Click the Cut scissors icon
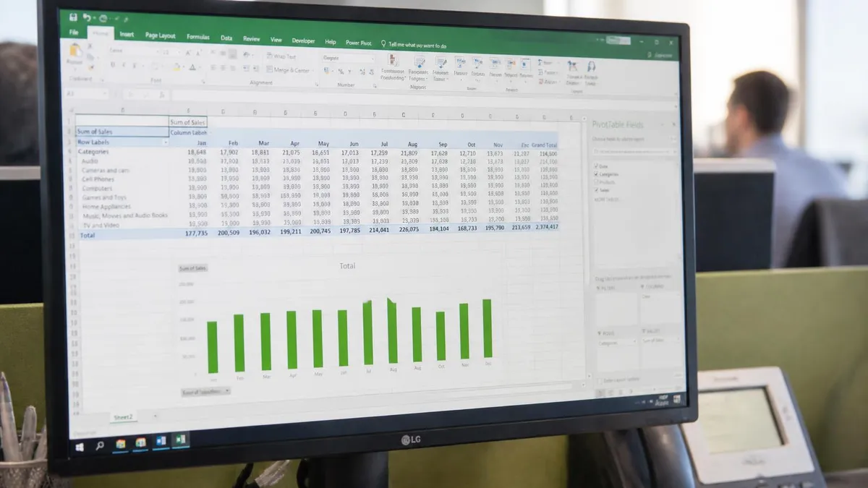The height and width of the screenshot is (488, 868). click(x=90, y=46)
